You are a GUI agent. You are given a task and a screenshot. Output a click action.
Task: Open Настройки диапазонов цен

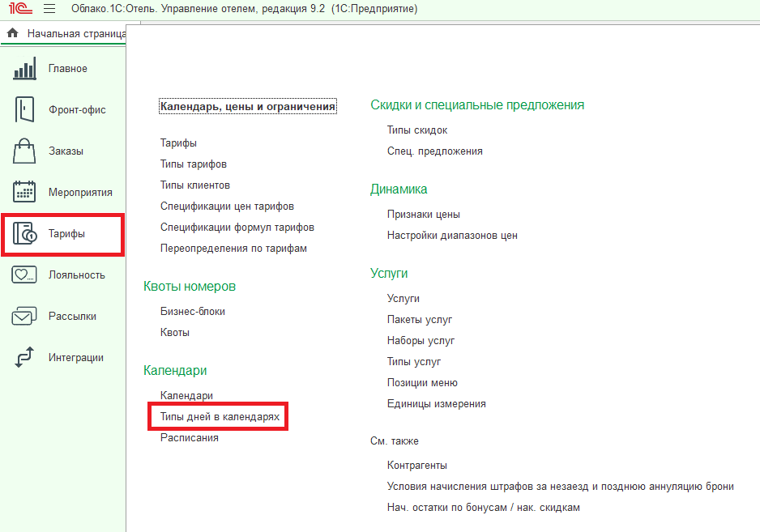(x=452, y=236)
